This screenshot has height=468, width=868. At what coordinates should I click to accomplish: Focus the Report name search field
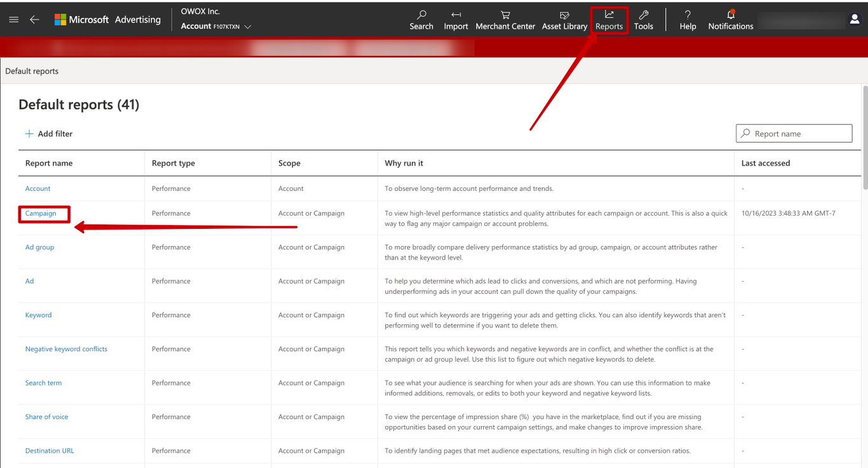(794, 134)
